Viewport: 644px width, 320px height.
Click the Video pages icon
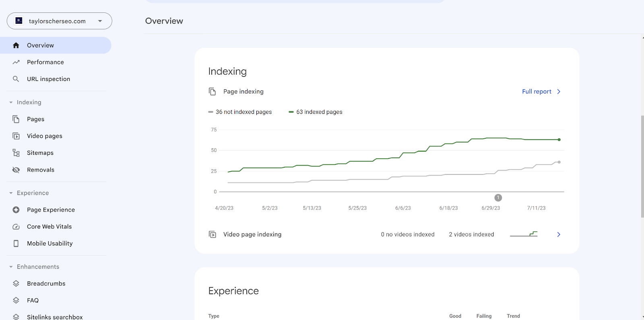[16, 136]
